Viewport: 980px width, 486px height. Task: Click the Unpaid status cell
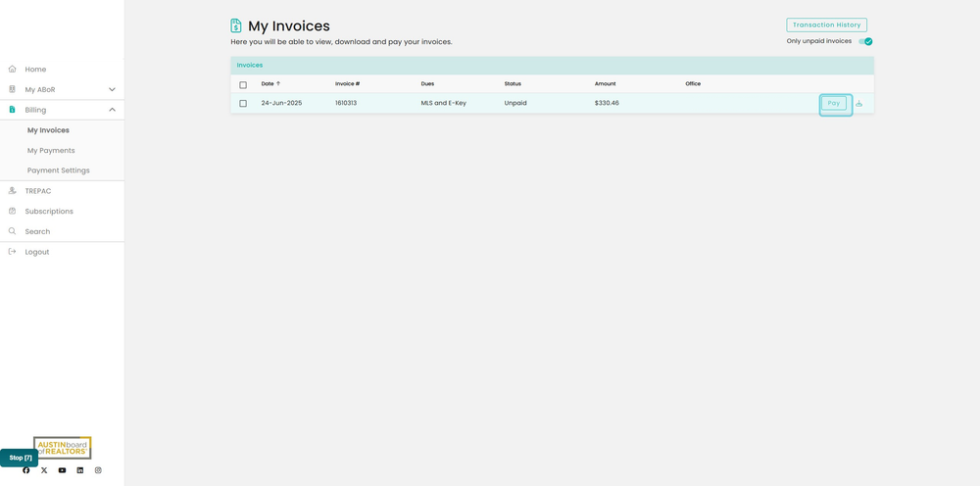515,103
